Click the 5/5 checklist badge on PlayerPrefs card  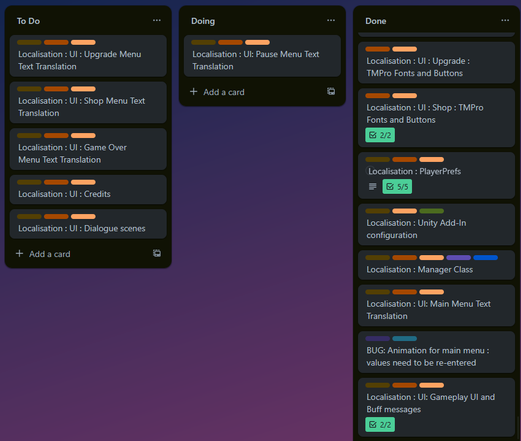point(397,187)
